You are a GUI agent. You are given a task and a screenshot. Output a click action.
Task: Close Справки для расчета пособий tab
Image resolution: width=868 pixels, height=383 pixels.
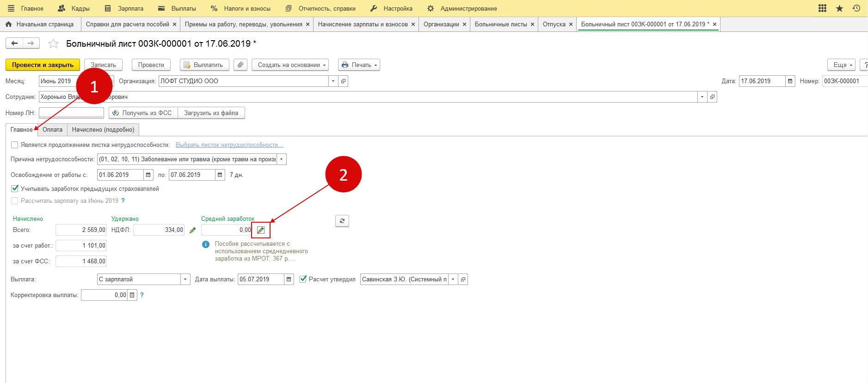coord(174,24)
